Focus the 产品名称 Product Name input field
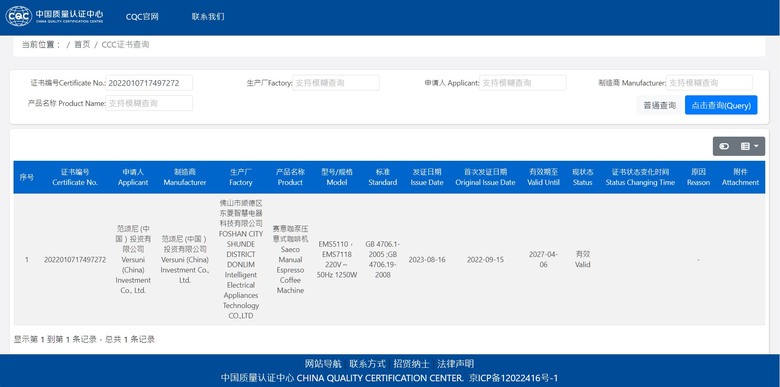 149,103
